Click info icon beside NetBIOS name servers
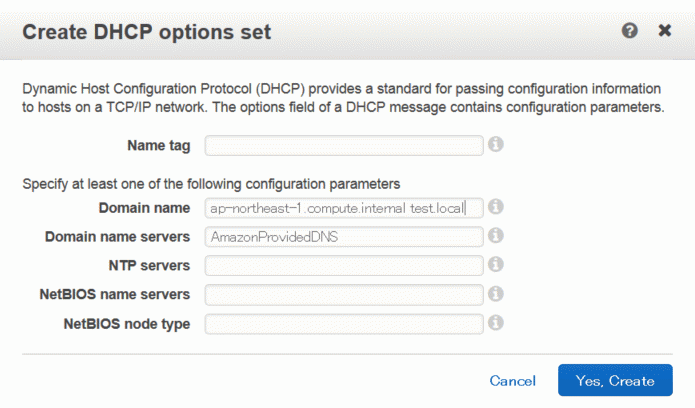The height and width of the screenshot is (408, 695). point(496,294)
